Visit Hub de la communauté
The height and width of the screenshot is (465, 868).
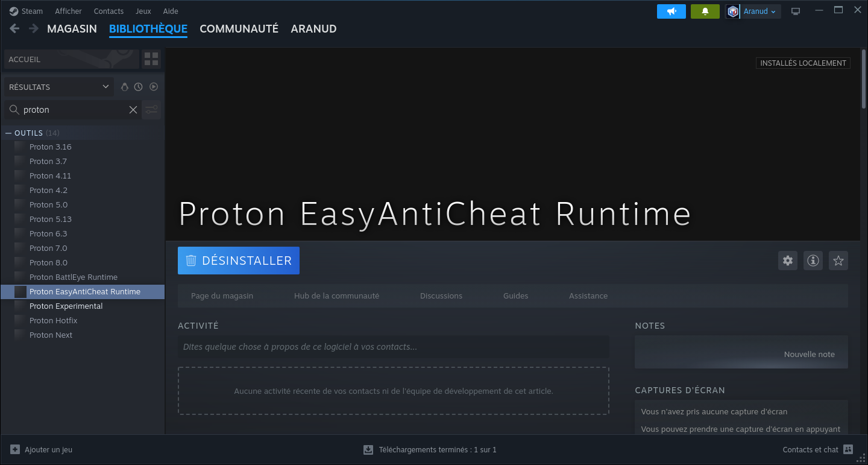336,296
